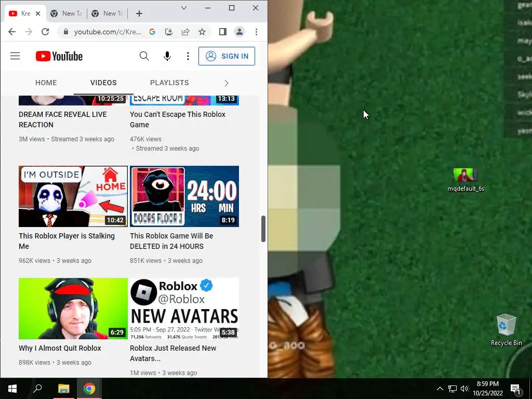Click title This Roblox Game Will Be DELETED

(171, 241)
